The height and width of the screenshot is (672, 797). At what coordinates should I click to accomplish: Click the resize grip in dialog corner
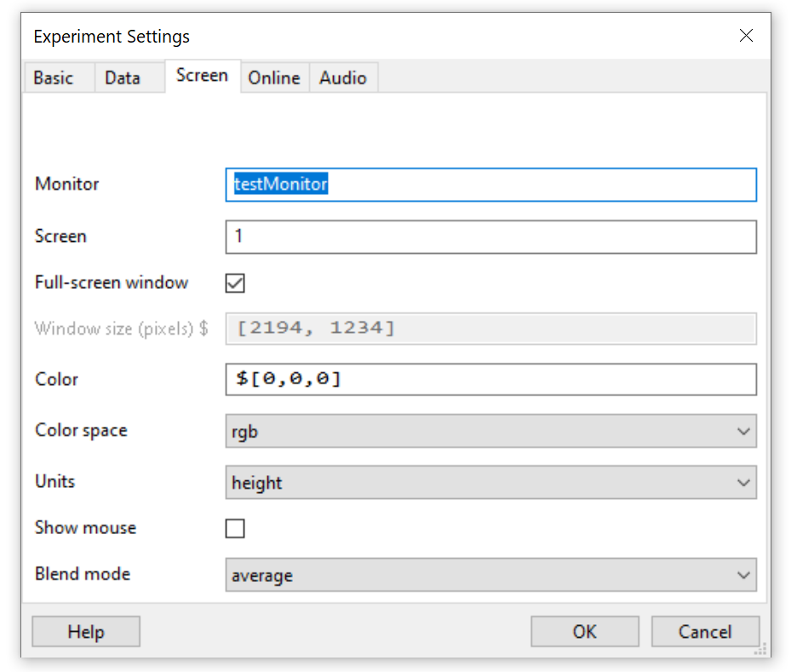(x=760, y=649)
